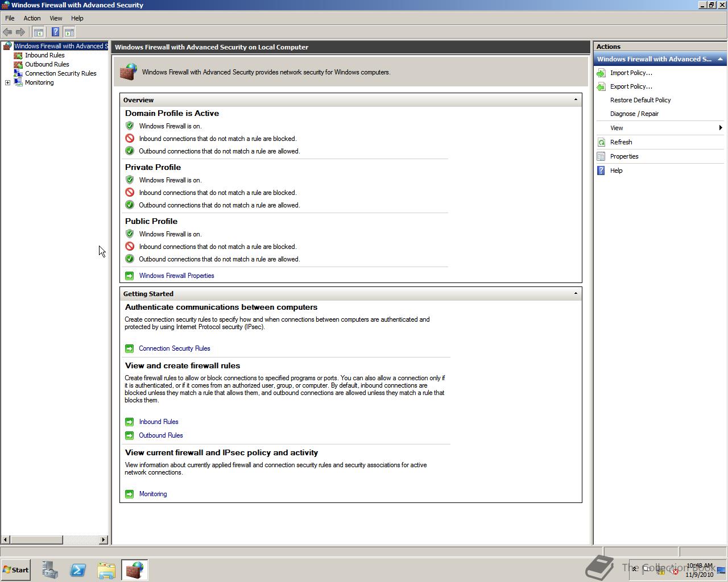Click the Forward arrow in the toolbar
This screenshot has width=728, height=582.
[20, 32]
